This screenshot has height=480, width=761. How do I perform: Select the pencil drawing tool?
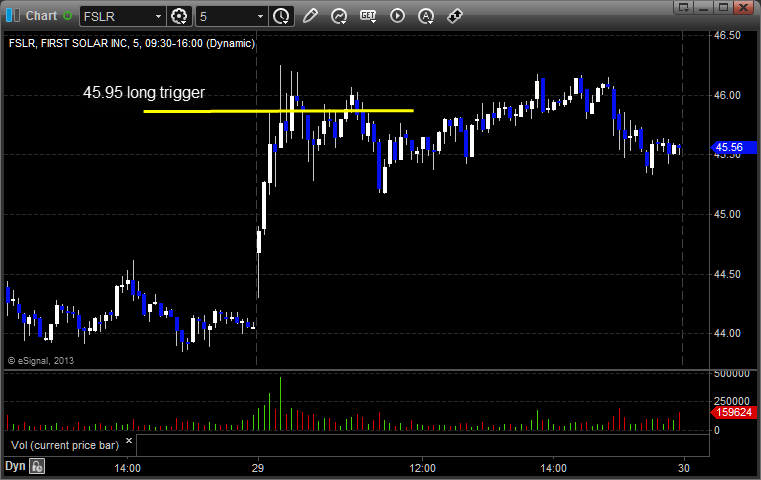pos(310,16)
